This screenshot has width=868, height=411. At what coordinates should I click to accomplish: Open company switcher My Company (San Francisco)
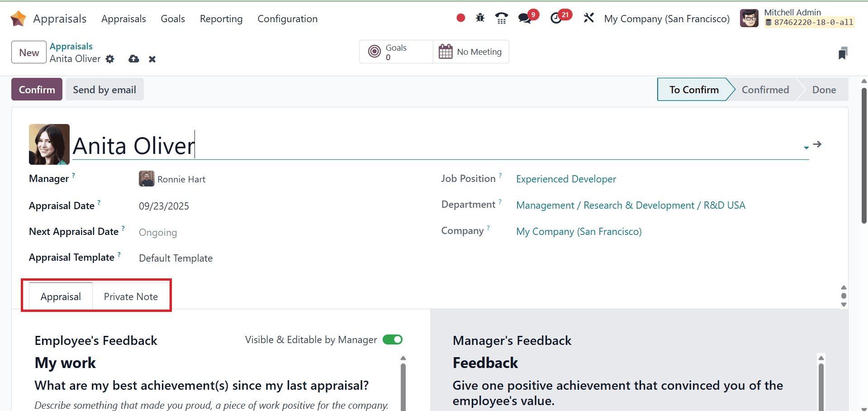tap(667, 19)
